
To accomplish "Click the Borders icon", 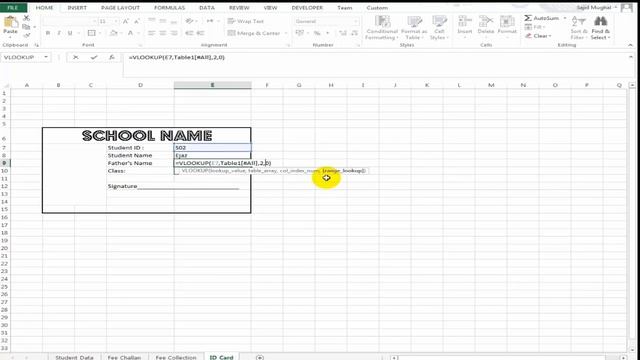I will 91,33.
